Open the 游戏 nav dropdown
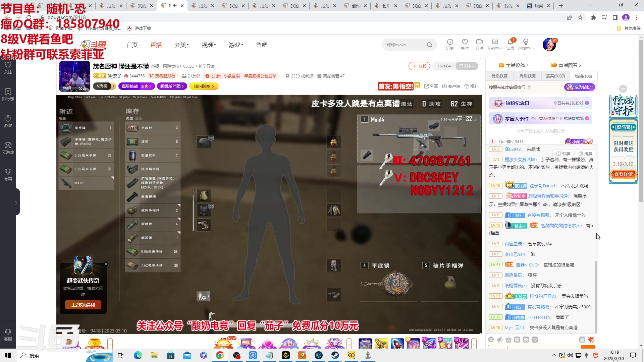This screenshot has width=644, height=362. (x=236, y=45)
